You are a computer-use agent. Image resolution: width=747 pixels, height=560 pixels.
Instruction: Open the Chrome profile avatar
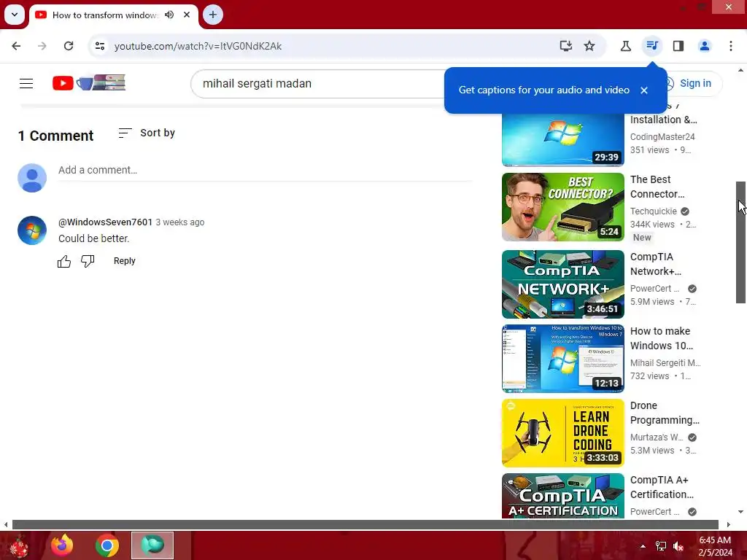pyautogui.click(x=705, y=46)
